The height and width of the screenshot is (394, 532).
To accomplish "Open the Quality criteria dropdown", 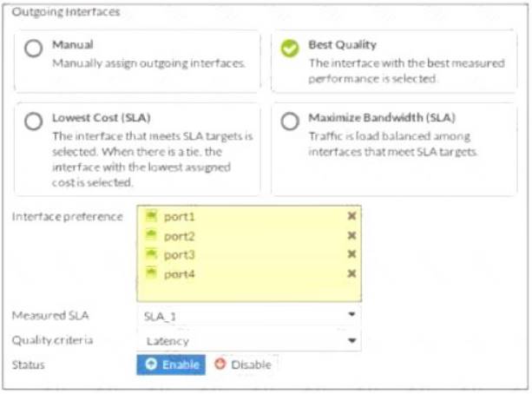I will [x=248, y=341].
